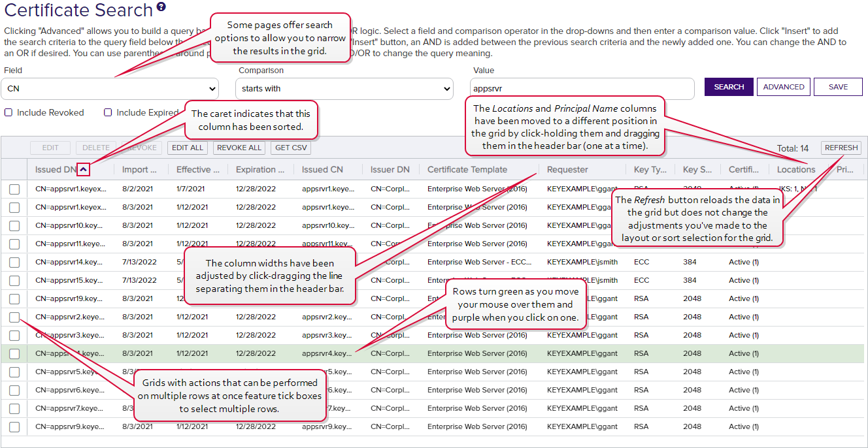Viewport: 868px width, 448px height.
Task: Expand the Comparison dropdown showing starts with
Action: click(344, 88)
